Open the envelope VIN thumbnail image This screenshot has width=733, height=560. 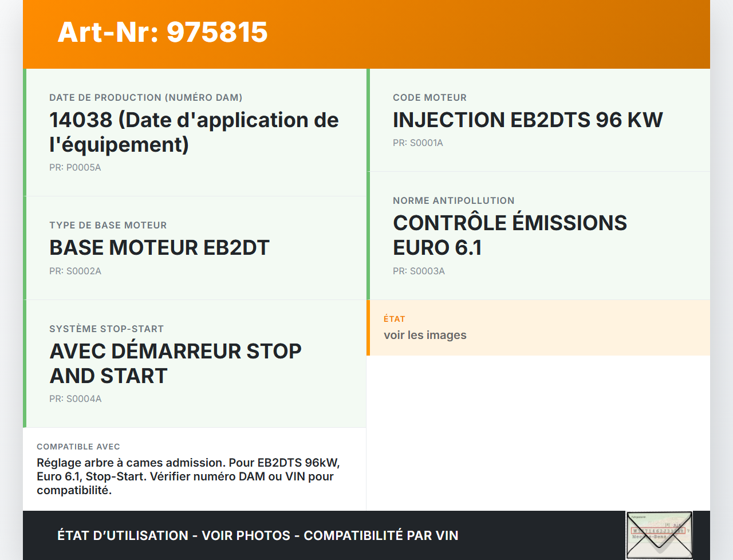pyautogui.click(x=659, y=535)
